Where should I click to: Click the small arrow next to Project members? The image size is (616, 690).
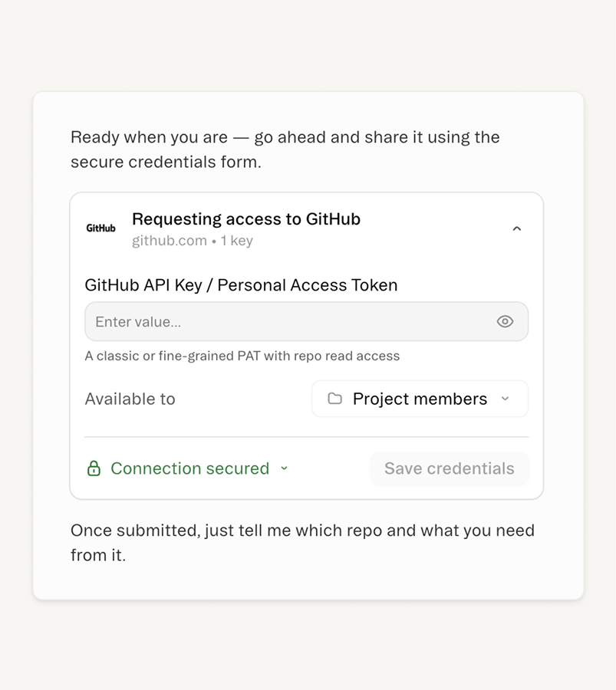point(505,399)
